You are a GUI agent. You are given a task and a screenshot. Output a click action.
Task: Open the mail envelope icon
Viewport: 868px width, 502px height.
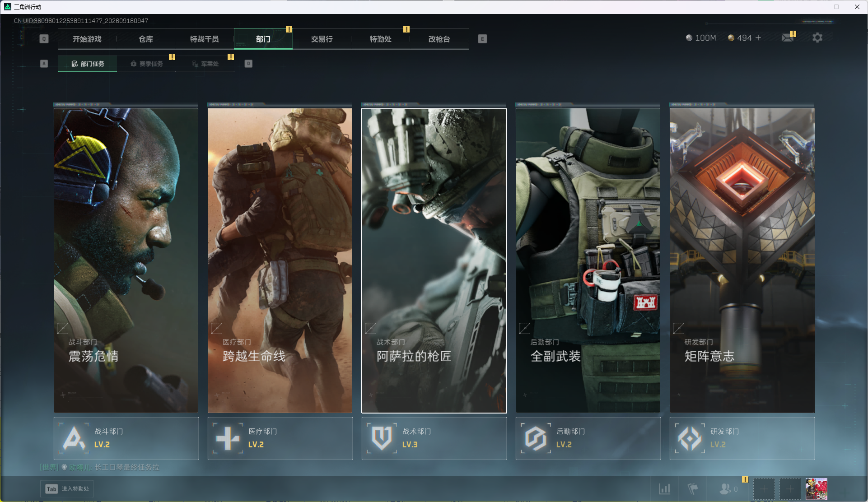(788, 37)
